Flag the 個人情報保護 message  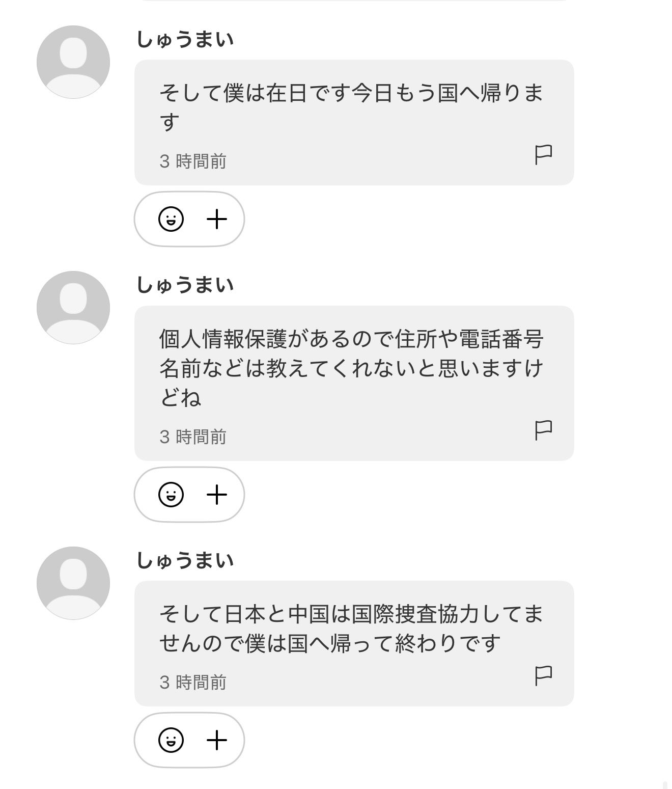coord(543,430)
